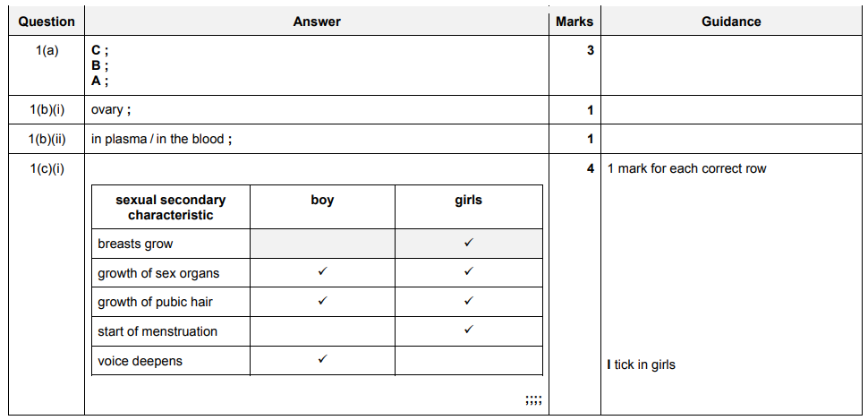868x420 pixels.
Task: Click the boy tick for growth of pubic hair
Action: (322, 302)
